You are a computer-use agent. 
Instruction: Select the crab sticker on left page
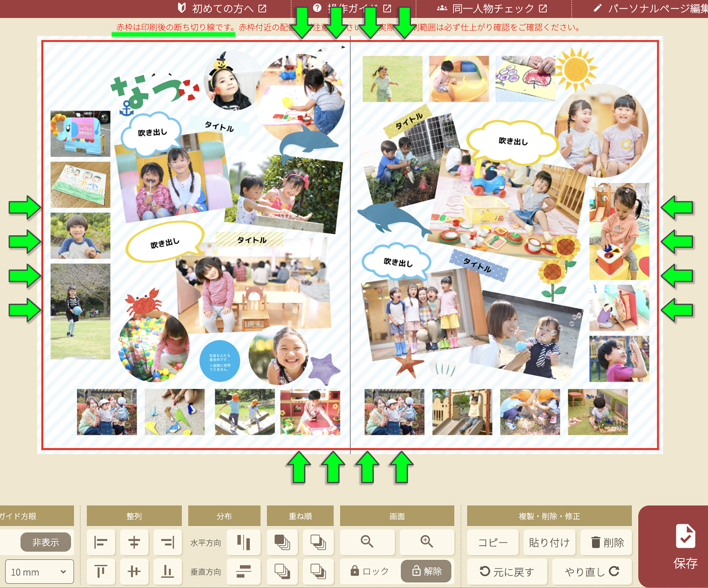(143, 301)
